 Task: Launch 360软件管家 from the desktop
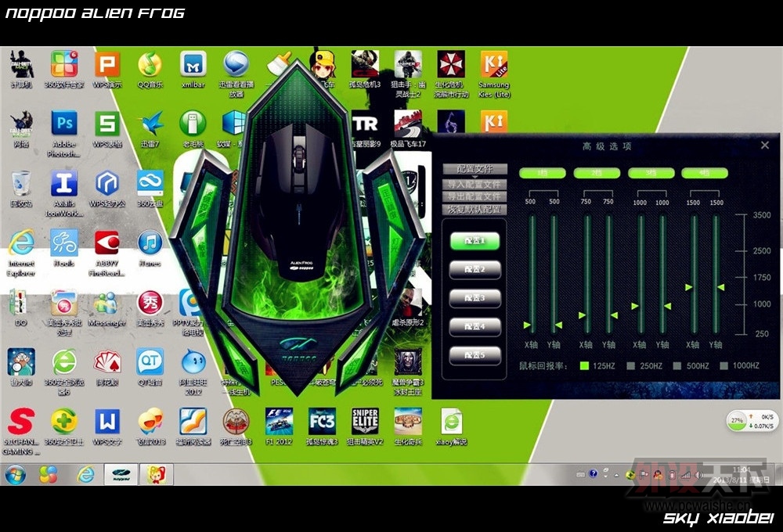click(x=64, y=69)
